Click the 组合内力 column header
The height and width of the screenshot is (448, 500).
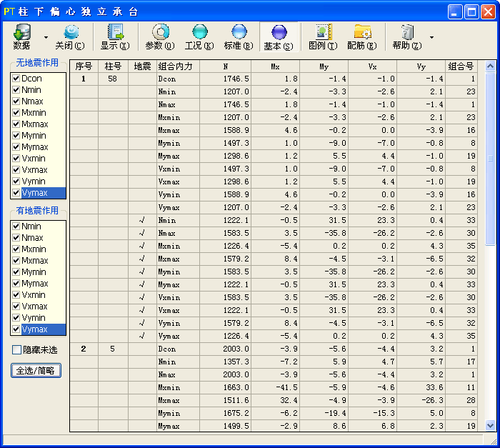[174, 66]
